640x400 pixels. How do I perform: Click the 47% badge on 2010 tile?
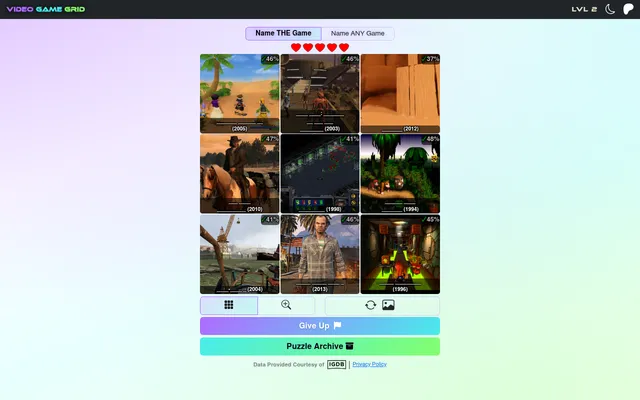269,139
